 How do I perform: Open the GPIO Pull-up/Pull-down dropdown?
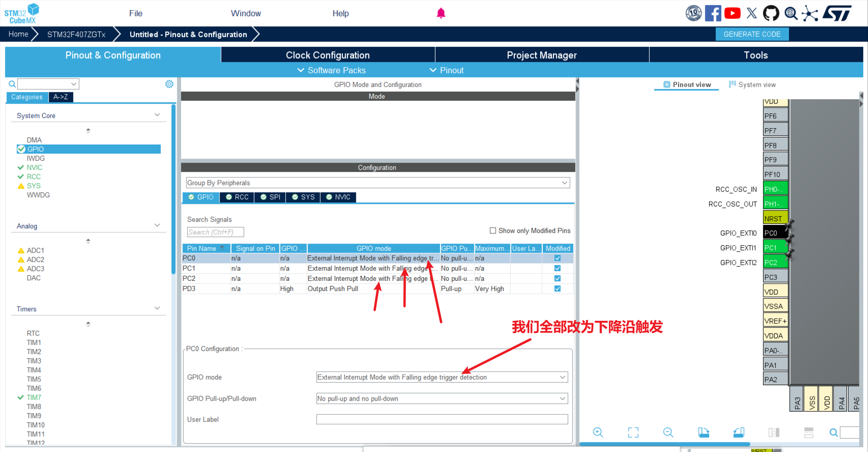pyautogui.click(x=442, y=398)
